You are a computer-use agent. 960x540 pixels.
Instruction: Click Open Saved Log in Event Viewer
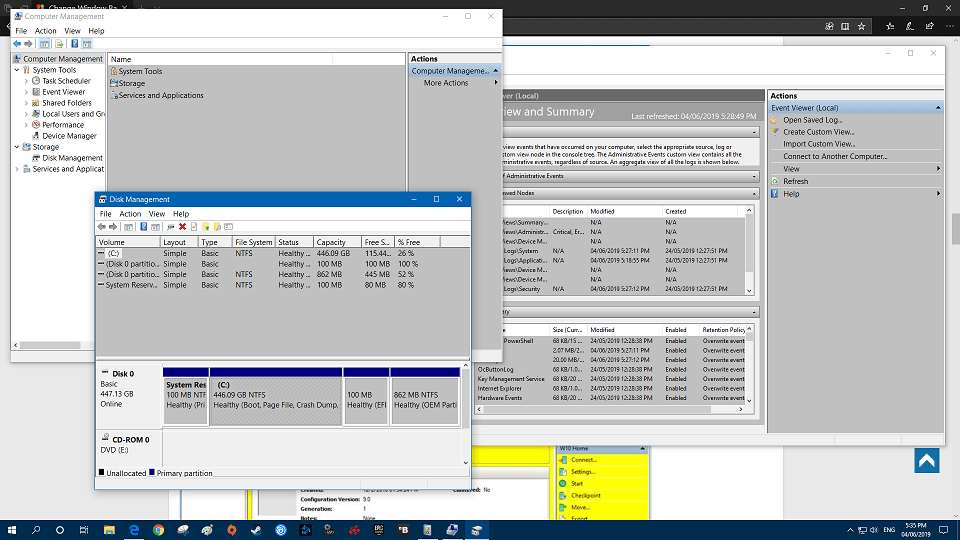click(x=812, y=120)
